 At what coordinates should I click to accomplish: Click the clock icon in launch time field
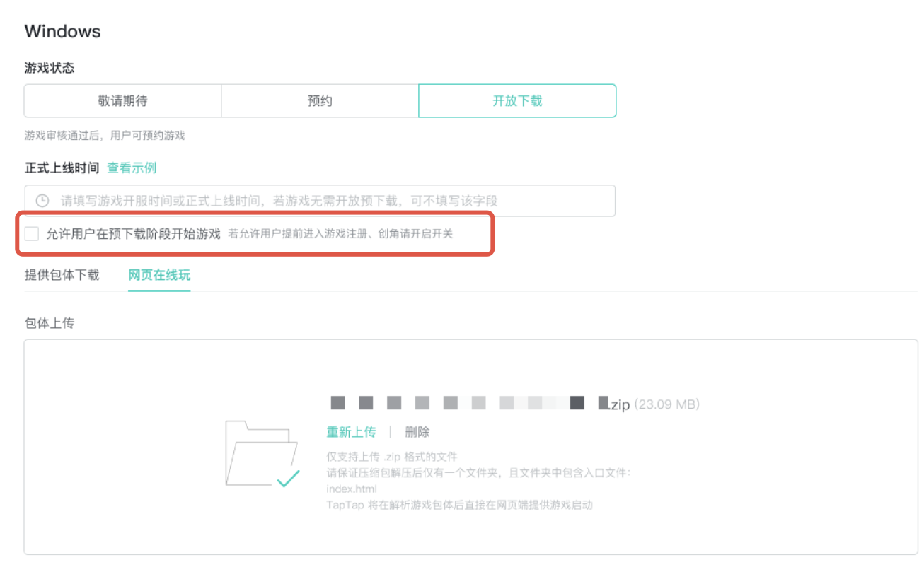pos(42,201)
